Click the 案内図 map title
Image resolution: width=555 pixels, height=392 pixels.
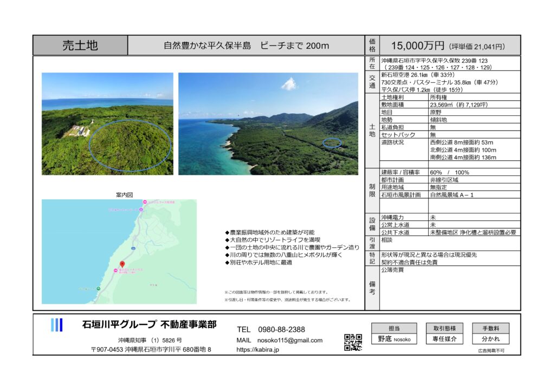point(124,194)
